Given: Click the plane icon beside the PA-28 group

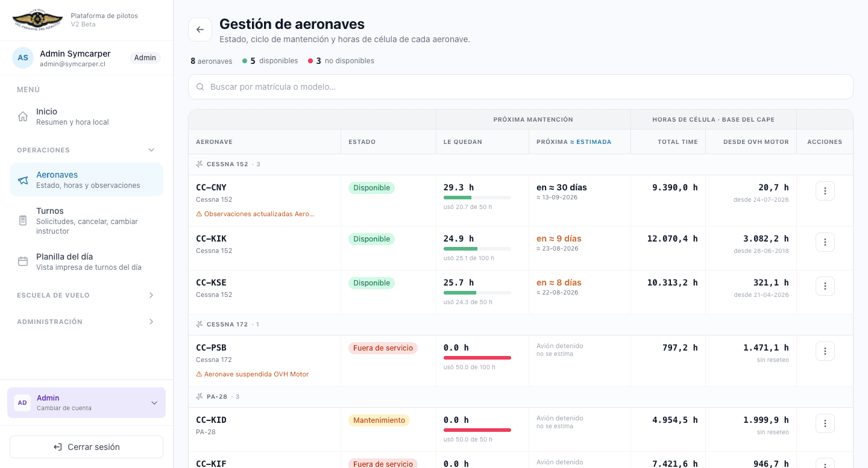Looking at the screenshot, I should tap(200, 396).
